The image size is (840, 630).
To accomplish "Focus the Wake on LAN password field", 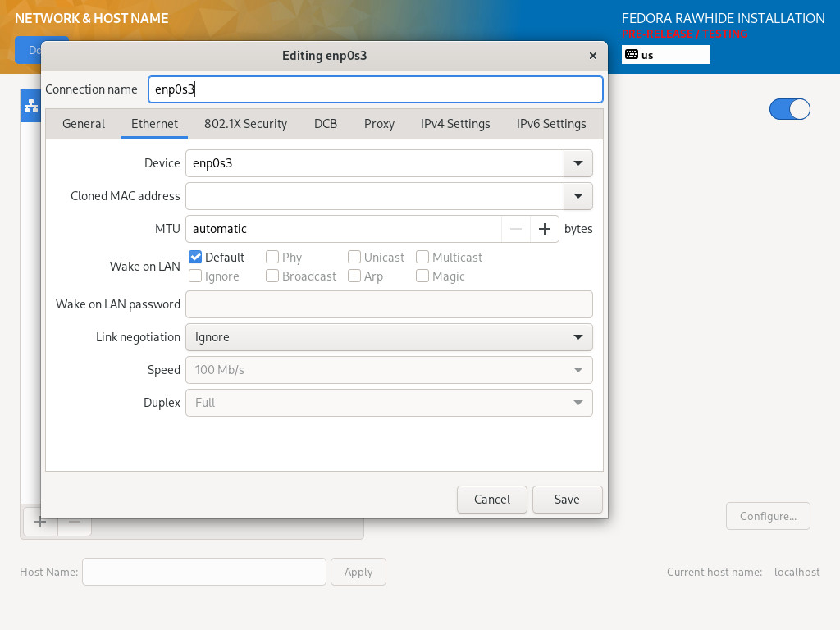I will pyautogui.click(x=389, y=304).
